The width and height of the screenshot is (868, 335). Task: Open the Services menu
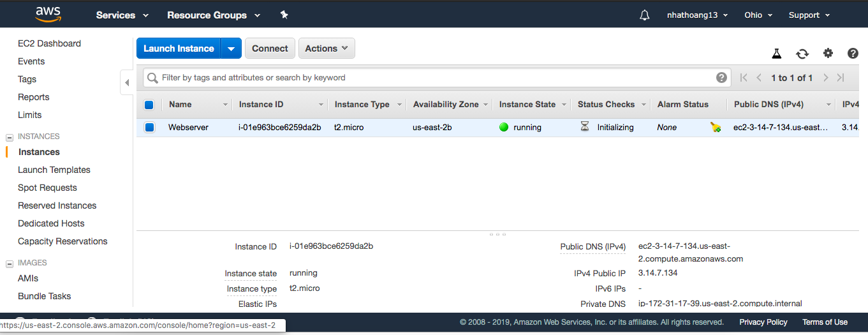[122, 15]
